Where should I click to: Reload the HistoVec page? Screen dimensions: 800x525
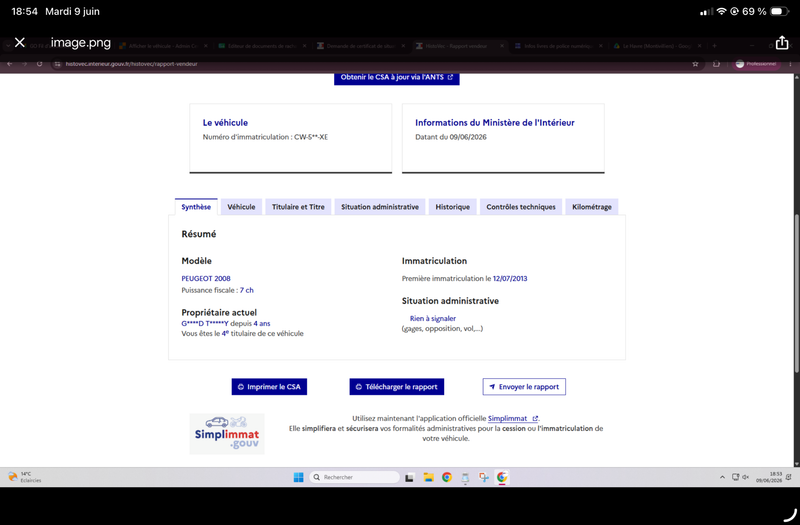coord(39,64)
